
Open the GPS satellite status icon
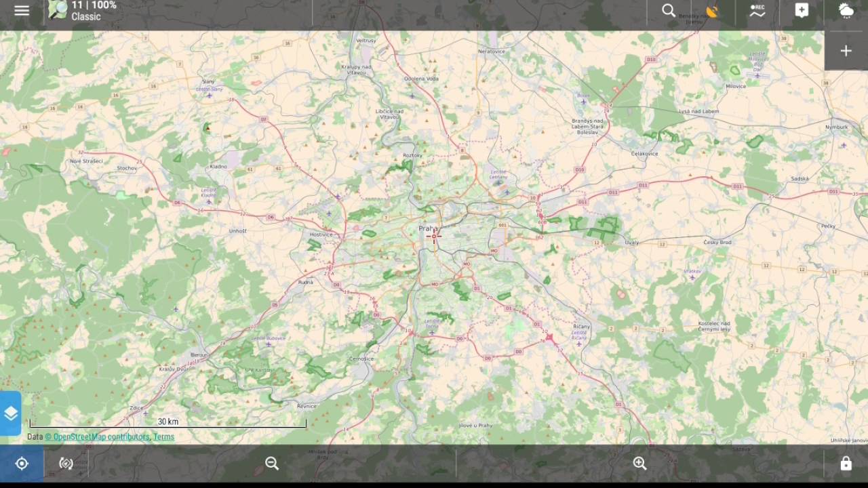click(x=712, y=11)
